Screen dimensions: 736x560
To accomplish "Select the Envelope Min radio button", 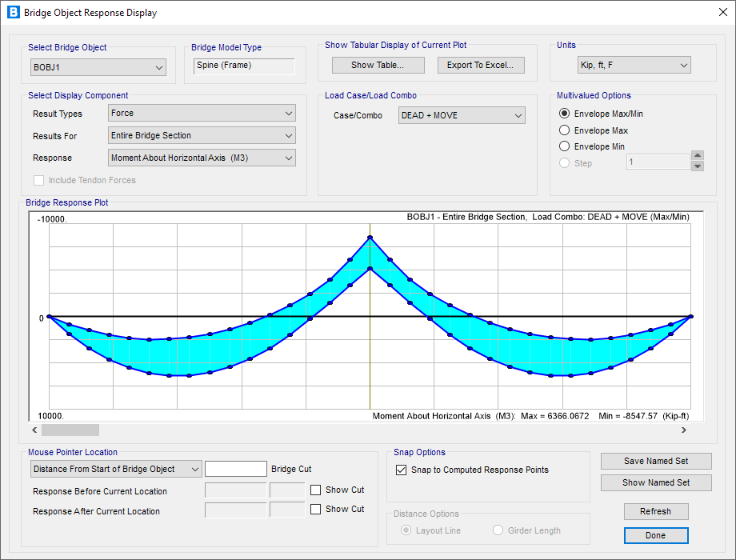I will (x=565, y=146).
